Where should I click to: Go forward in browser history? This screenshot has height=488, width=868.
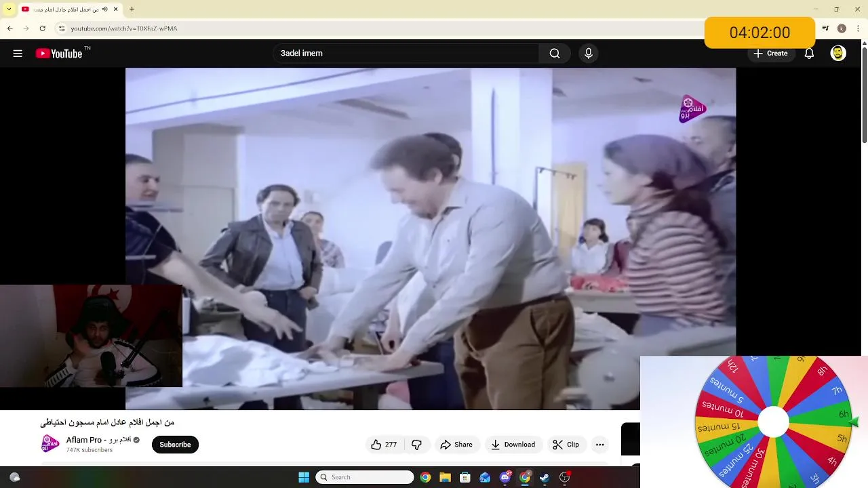(x=26, y=28)
